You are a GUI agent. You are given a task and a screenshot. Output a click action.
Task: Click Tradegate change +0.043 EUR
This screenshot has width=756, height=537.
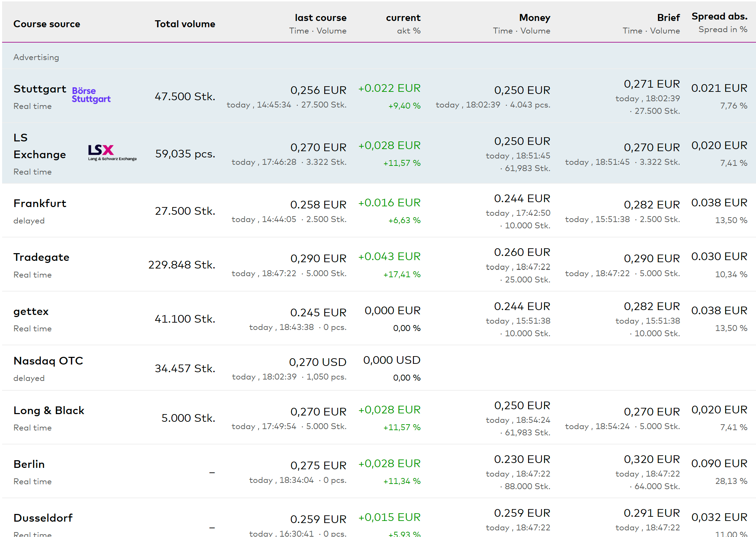(389, 256)
